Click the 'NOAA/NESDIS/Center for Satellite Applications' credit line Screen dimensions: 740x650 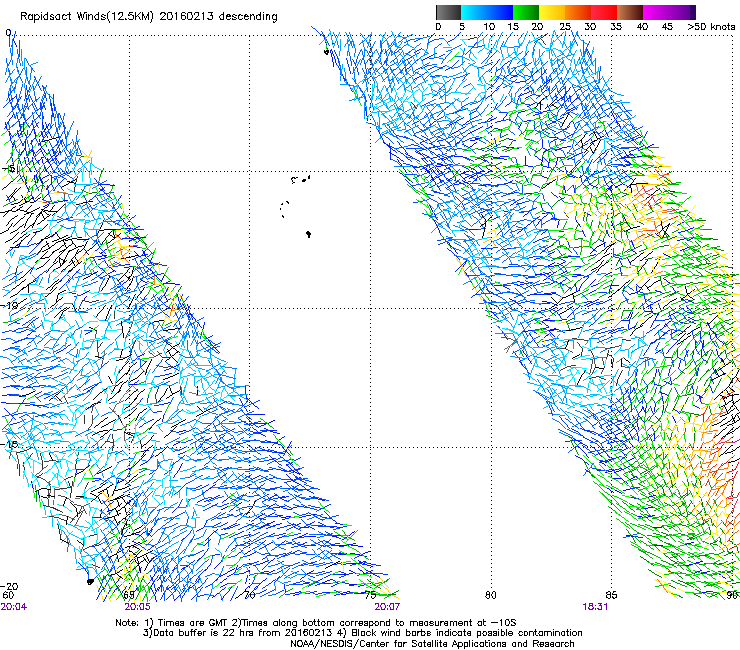(432, 644)
